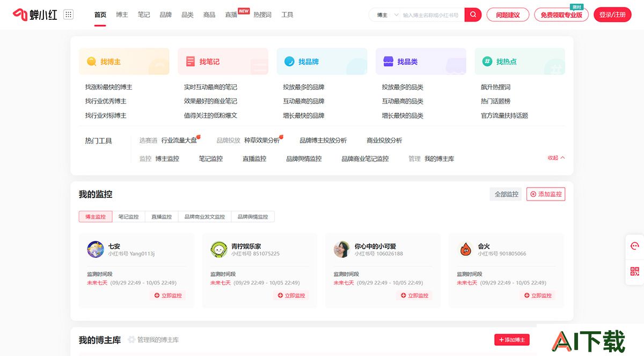Collapse the hot tools with 收起
The image size is (644, 356).
(x=556, y=158)
